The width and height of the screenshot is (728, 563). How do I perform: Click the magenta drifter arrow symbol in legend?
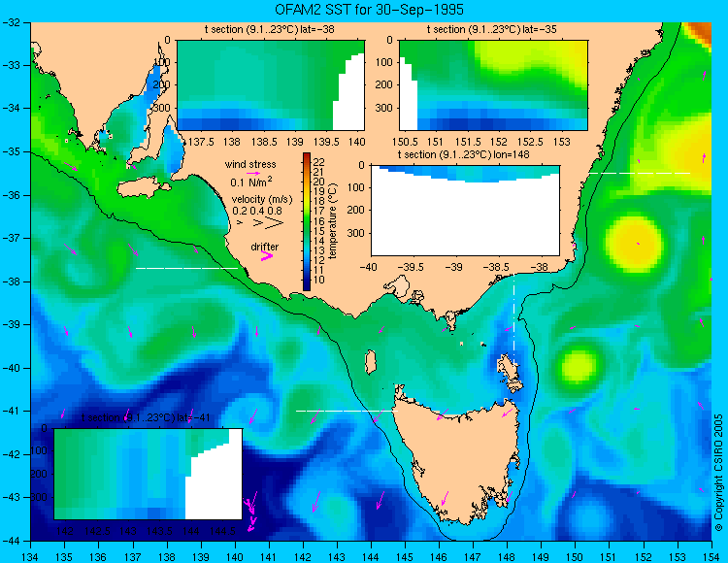[x=267, y=256]
